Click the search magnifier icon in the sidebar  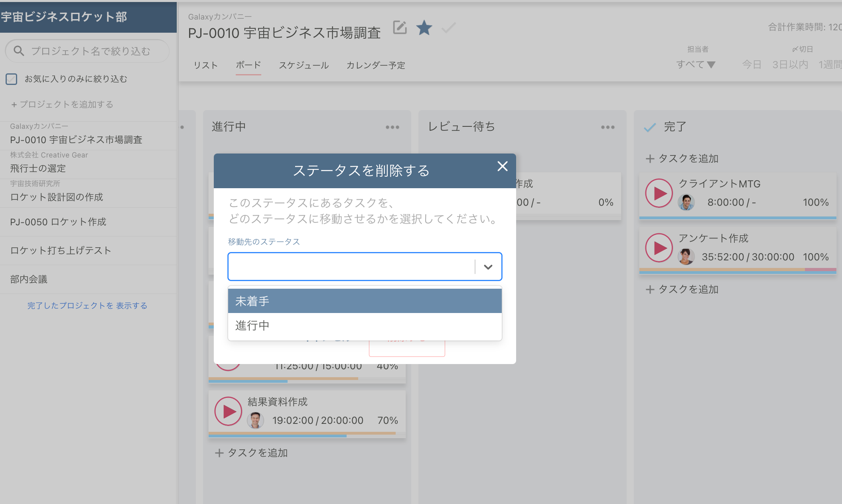click(x=19, y=51)
